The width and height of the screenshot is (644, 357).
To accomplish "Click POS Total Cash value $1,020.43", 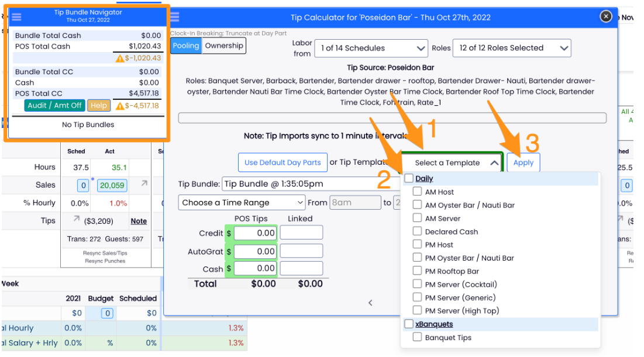I will (x=144, y=46).
